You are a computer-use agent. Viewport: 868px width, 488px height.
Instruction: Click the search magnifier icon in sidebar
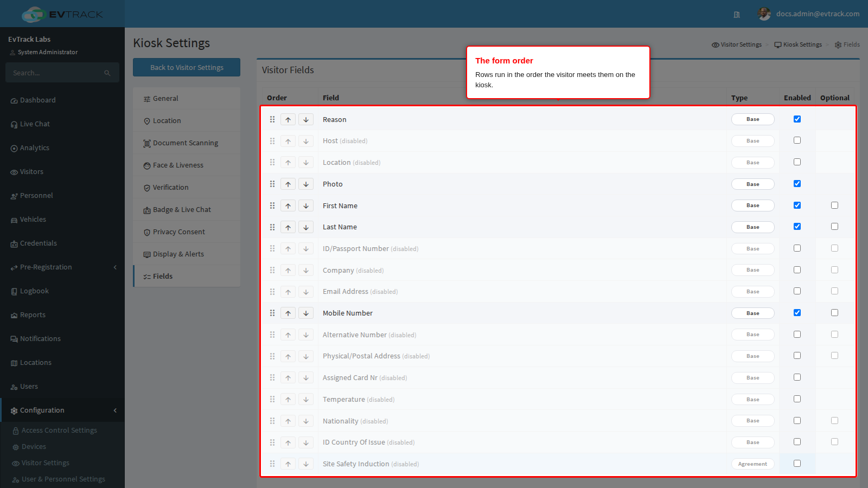click(x=107, y=73)
